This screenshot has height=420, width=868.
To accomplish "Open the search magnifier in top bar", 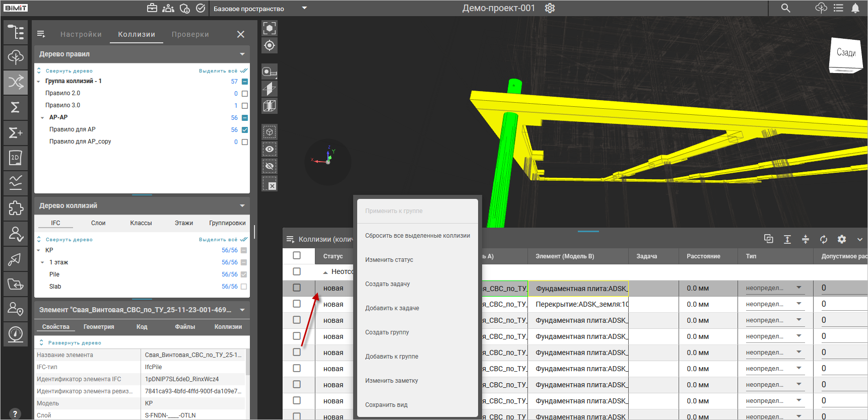I will coord(785,8).
